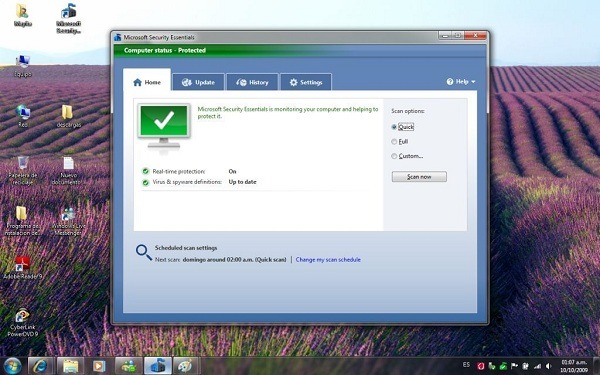Click the Virus & spyware definitions check icon
This screenshot has width=600, height=375.
pos(145,183)
